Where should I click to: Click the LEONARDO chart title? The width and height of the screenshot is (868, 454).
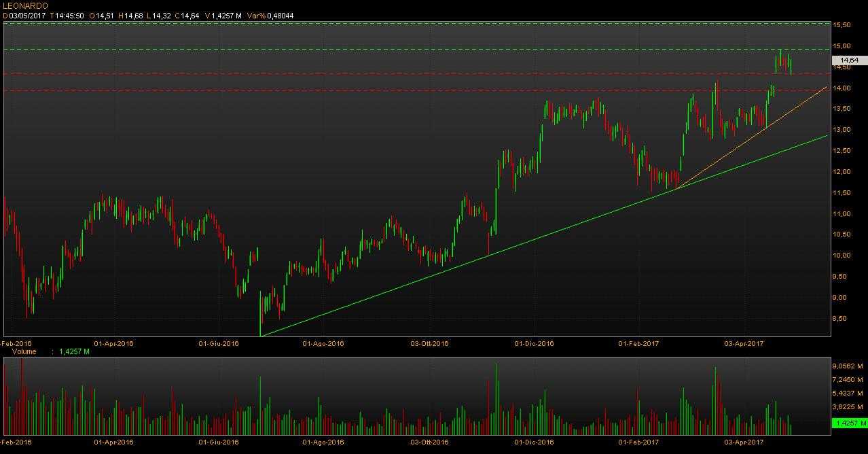click(x=25, y=5)
